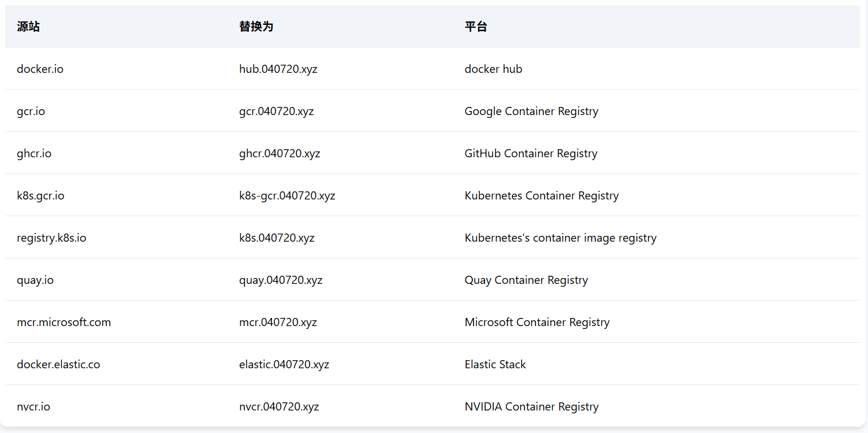Click the 源站 column header
Viewport: 868px width, 433px height.
pos(28,27)
